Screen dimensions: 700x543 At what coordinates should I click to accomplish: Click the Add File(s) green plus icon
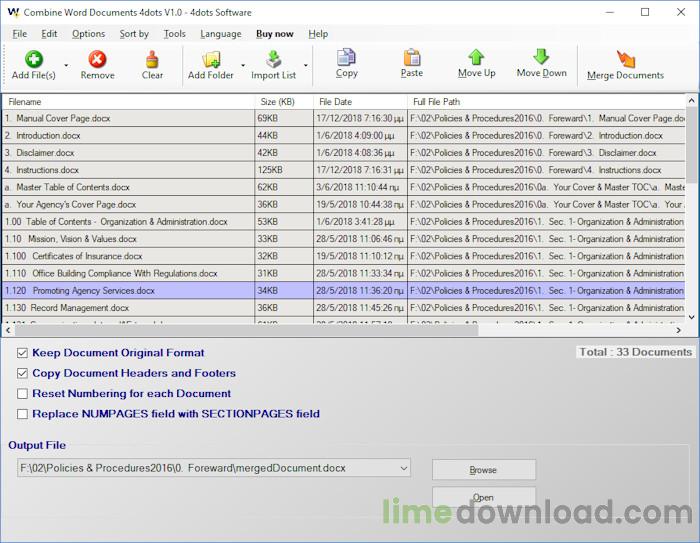[x=34, y=59]
